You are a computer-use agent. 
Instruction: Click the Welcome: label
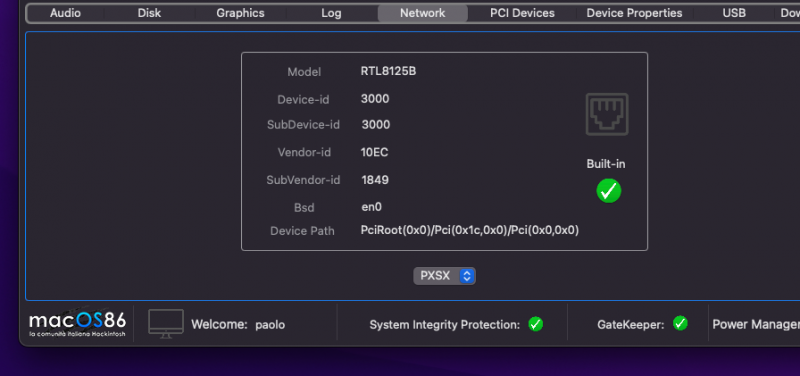[219, 325]
